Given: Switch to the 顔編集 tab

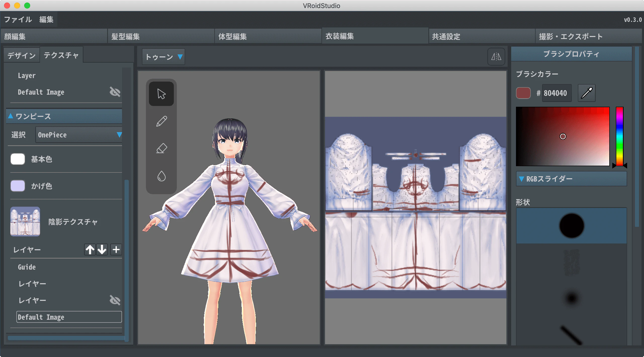Looking at the screenshot, I should click(x=54, y=37).
